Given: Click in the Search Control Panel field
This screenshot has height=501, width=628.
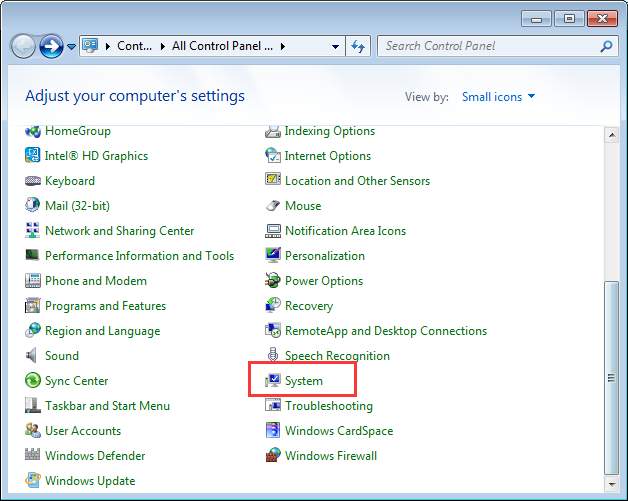Looking at the screenshot, I should pyautogui.click(x=498, y=46).
